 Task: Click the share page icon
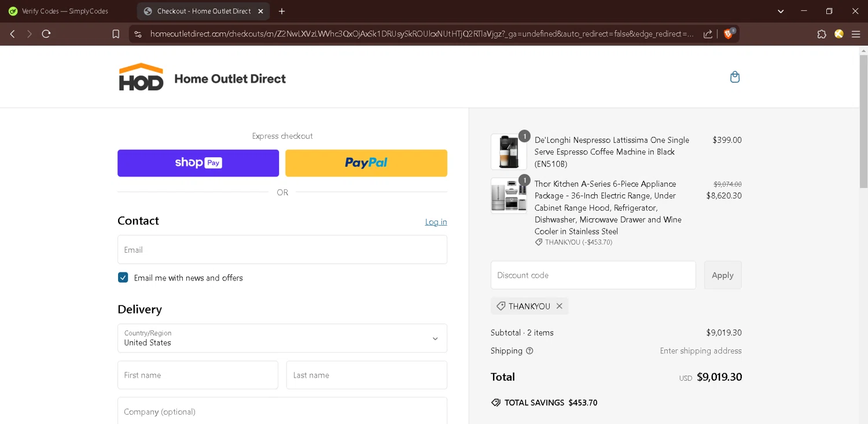pyautogui.click(x=708, y=34)
